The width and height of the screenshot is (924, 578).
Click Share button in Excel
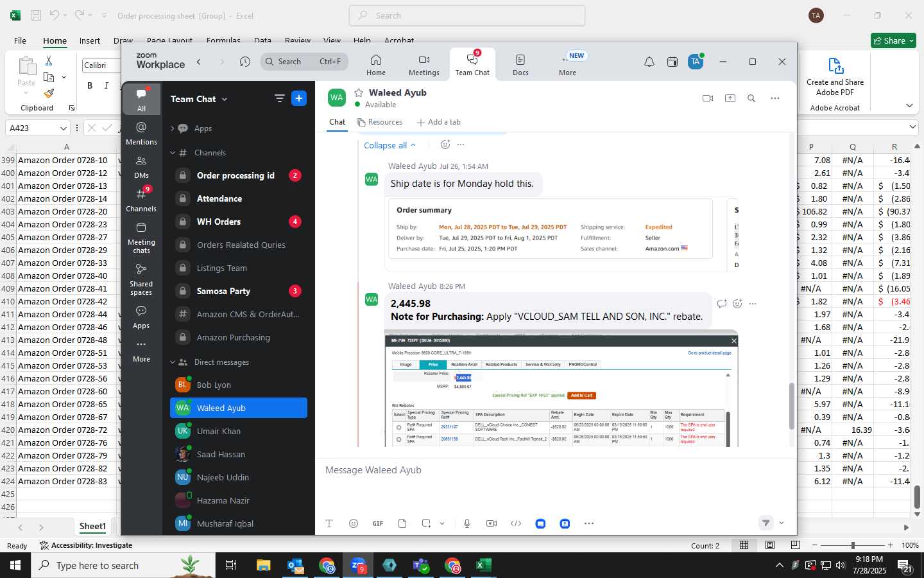click(893, 40)
